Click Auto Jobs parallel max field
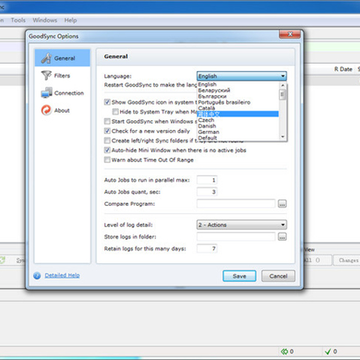Viewport: 360px width, 360px height. tap(207, 180)
